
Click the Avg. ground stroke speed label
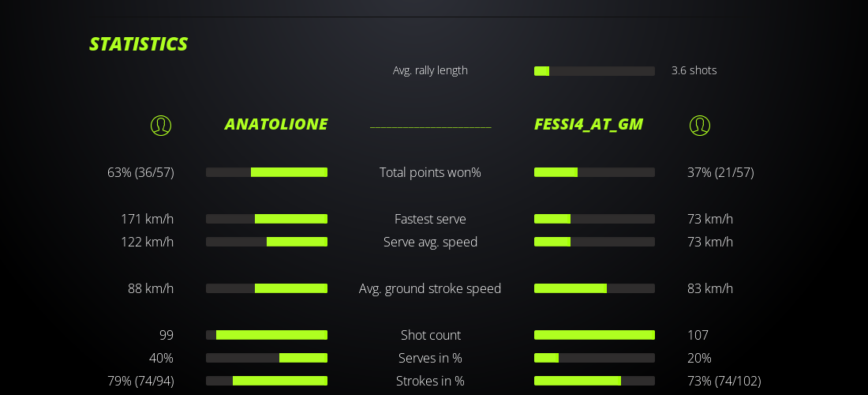click(430, 288)
